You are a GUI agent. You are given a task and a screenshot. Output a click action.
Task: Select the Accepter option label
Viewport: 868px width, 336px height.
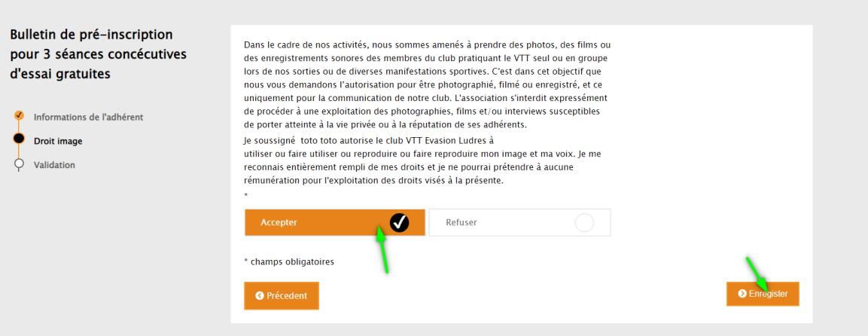279,222
